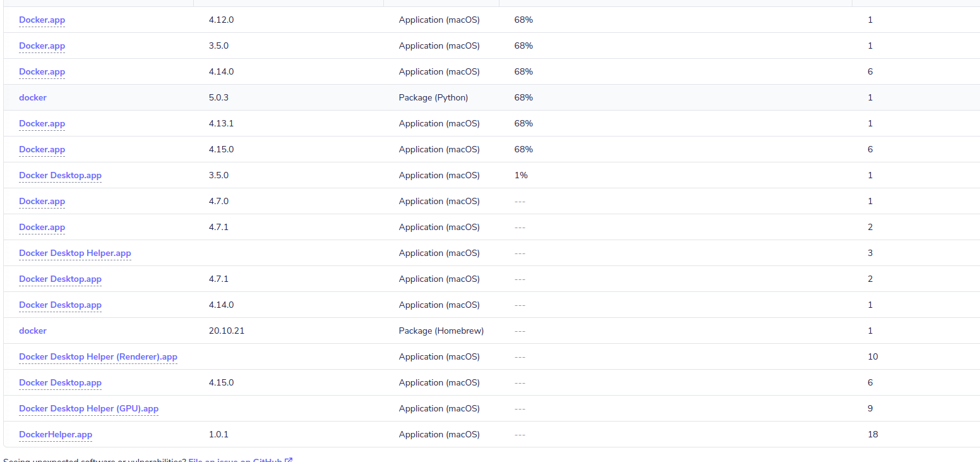This screenshot has height=462, width=980.
Task: Open the docker Python package details
Action: click(32, 97)
